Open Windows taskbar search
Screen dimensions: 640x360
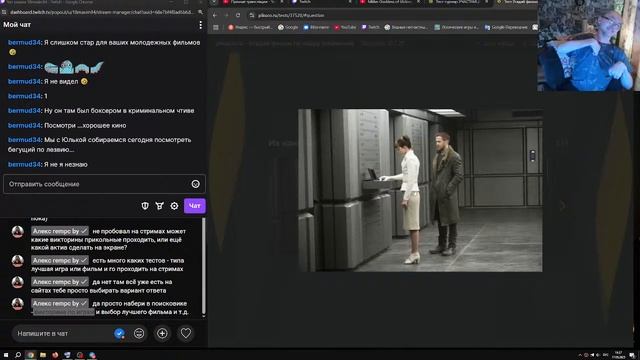[18, 355]
